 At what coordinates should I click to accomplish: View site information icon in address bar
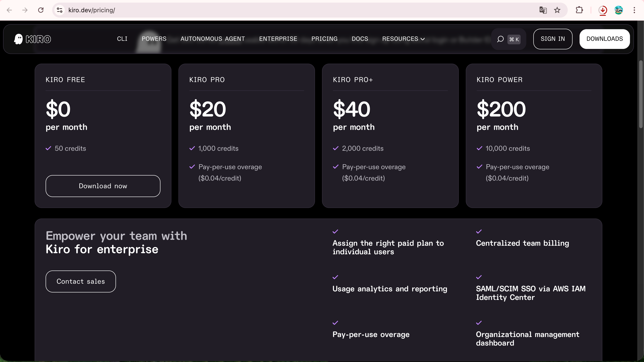point(59,10)
